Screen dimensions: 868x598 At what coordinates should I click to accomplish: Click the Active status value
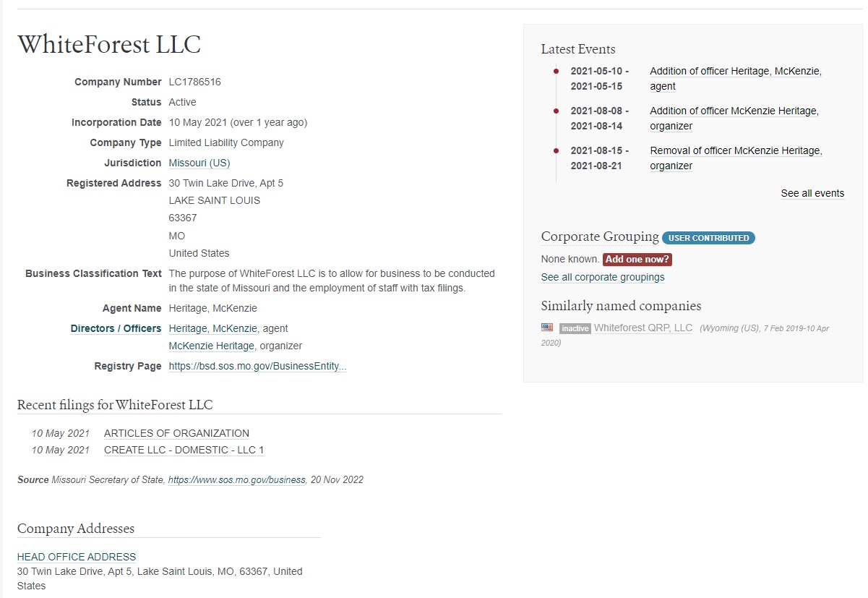(x=183, y=102)
